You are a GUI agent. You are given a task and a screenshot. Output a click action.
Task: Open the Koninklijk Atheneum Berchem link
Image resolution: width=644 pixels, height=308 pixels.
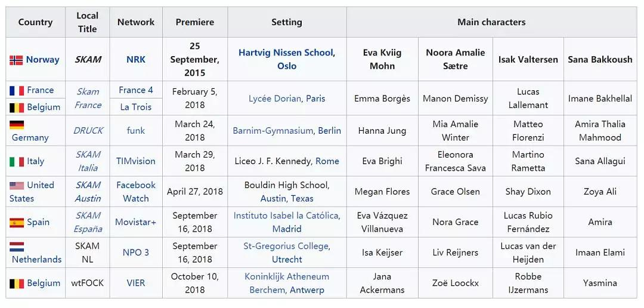(287, 276)
